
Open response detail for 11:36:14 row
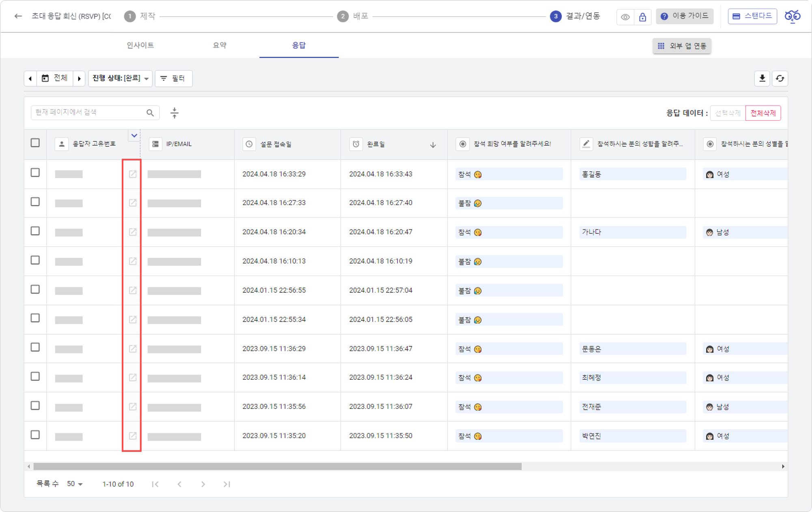[133, 378]
